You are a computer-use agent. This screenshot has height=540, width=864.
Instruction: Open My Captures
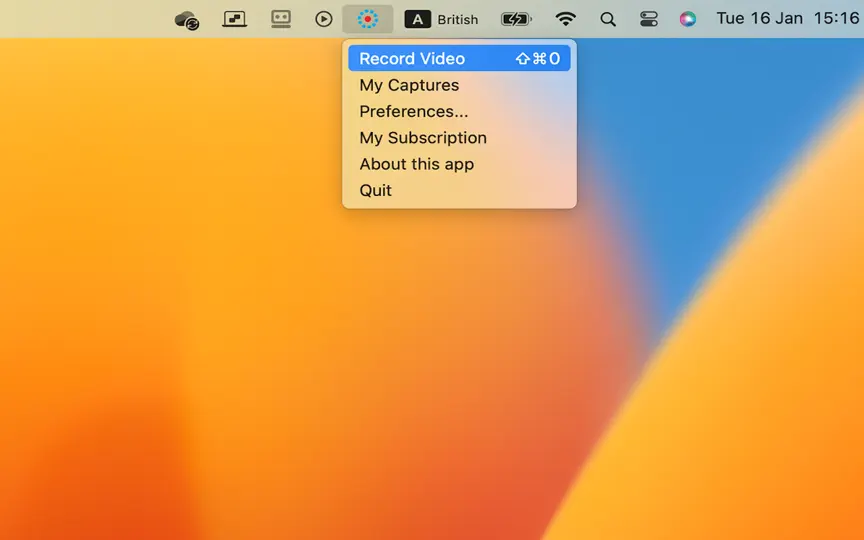click(x=459, y=85)
